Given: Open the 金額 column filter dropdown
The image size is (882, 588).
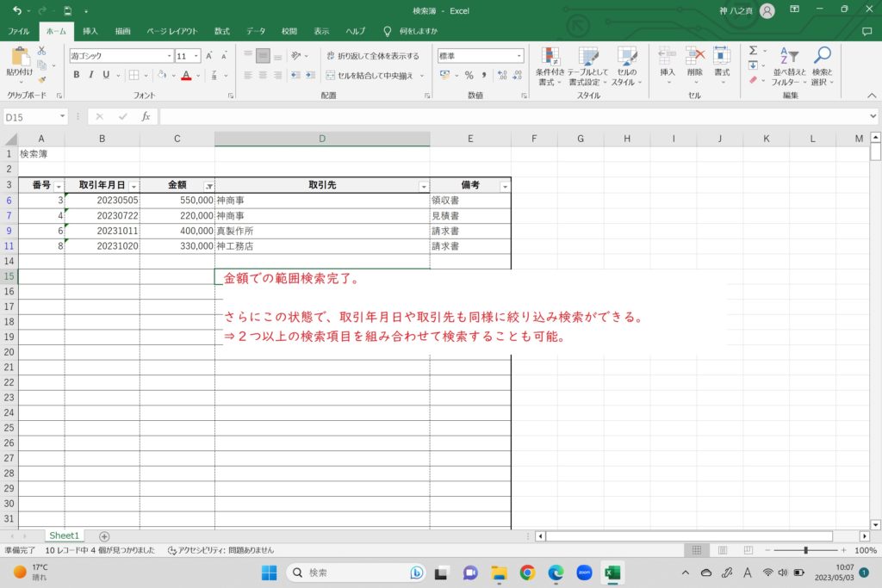Looking at the screenshot, I should [x=208, y=186].
